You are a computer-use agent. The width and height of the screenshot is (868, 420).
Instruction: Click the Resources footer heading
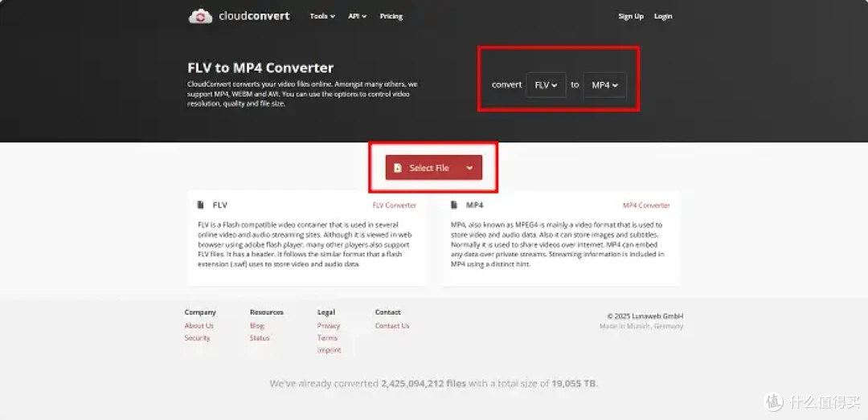[x=266, y=312]
